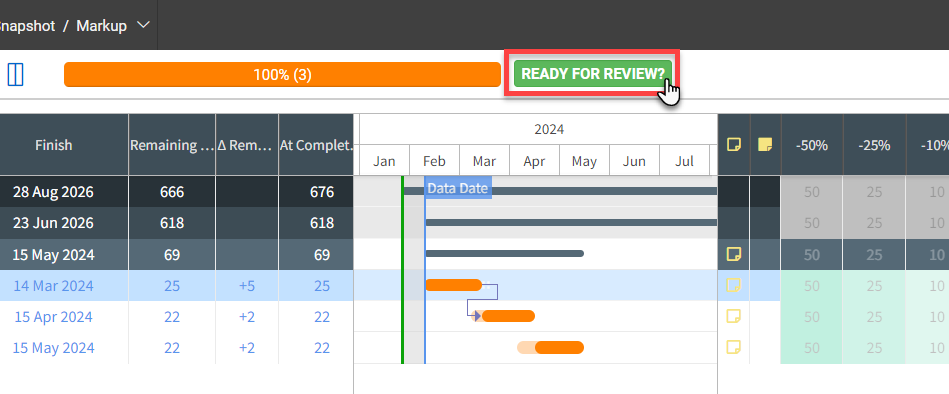Open note icon on 15 Apr 2024 row
The image size is (949, 394).
point(734,317)
